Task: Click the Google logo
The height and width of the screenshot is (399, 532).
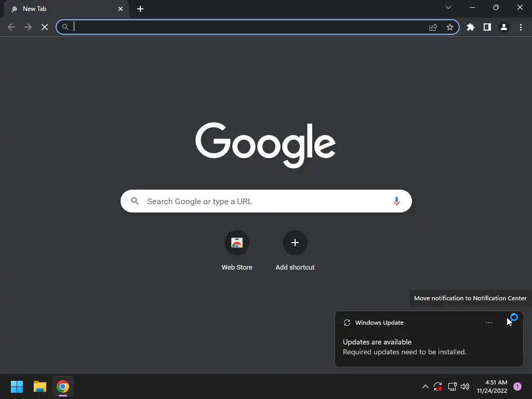Action: pyautogui.click(x=265, y=145)
